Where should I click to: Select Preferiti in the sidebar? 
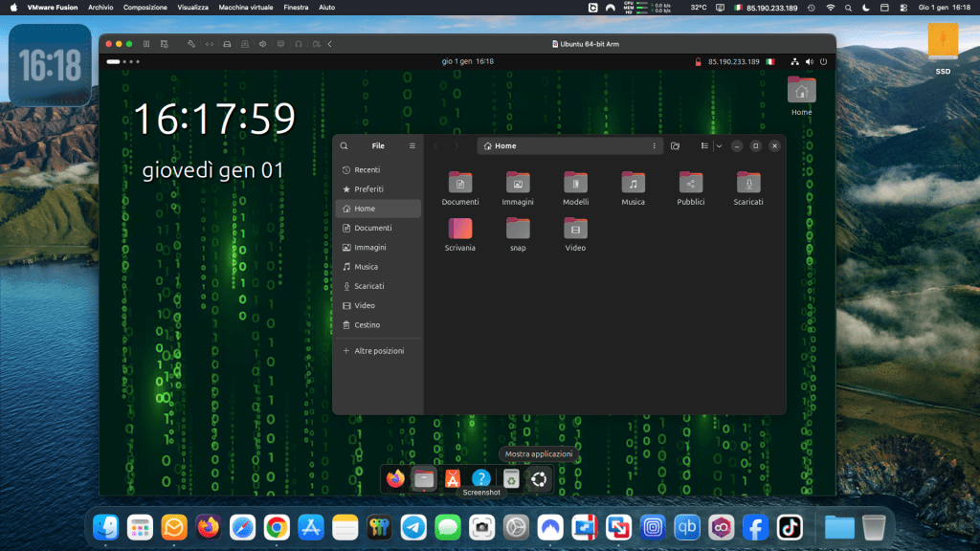[x=368, y=189]
